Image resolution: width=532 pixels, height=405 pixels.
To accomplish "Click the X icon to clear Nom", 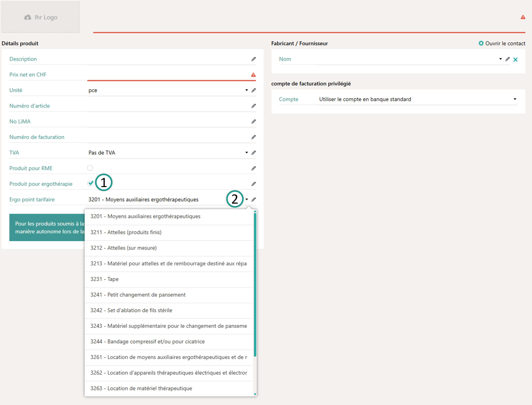I will pyautogui.click(x=515, y=60).
